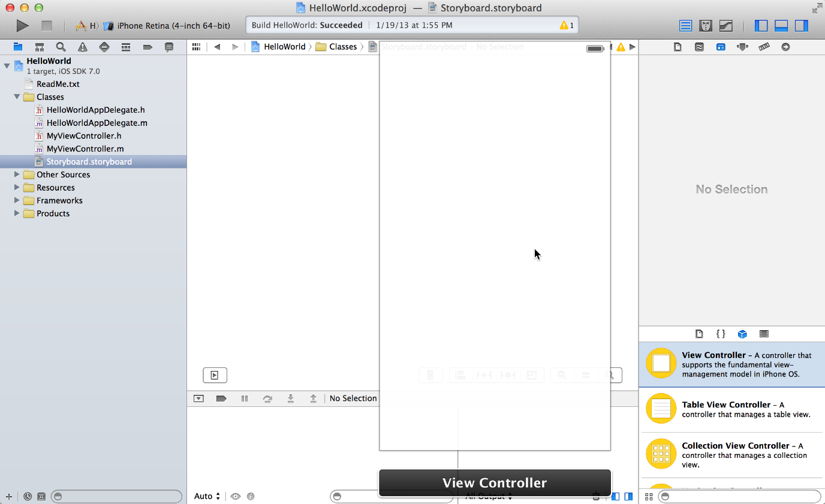
Task: Click the quick look eye icon in the variables view
Action: click(x=236, y=496)
